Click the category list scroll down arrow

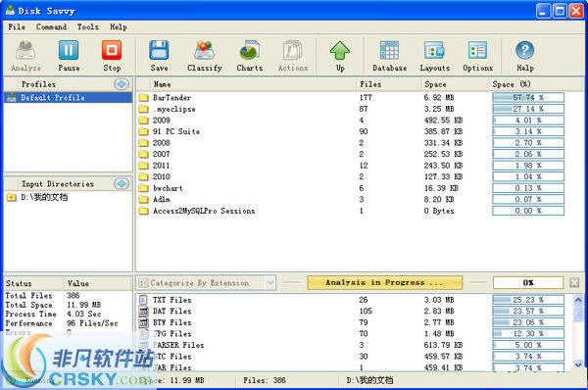tap(578, 364)
